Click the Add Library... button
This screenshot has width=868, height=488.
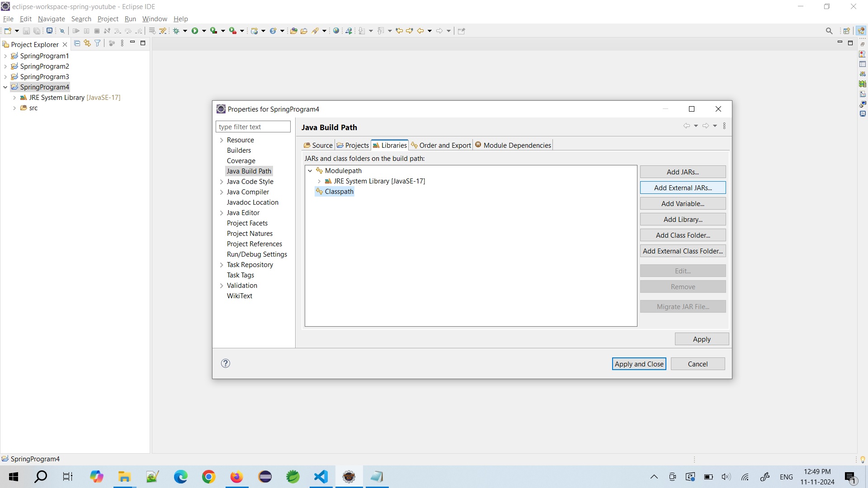pyautogui.click(x=683, y=219)
